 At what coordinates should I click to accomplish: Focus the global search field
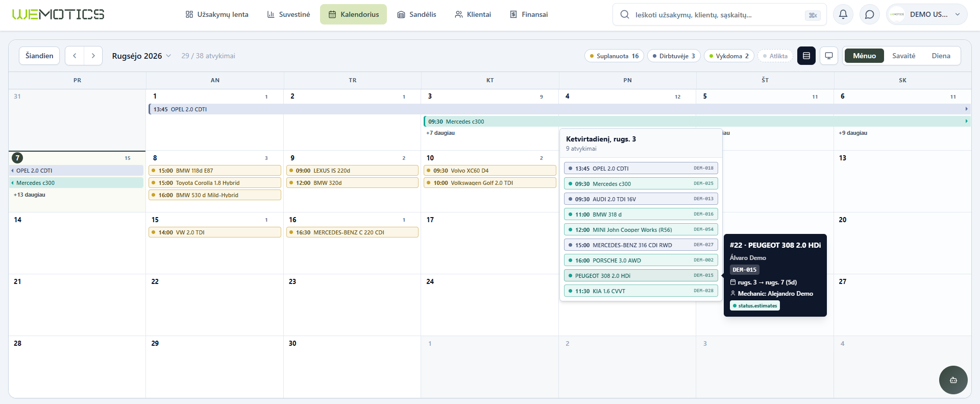click(x=720, y=15)
